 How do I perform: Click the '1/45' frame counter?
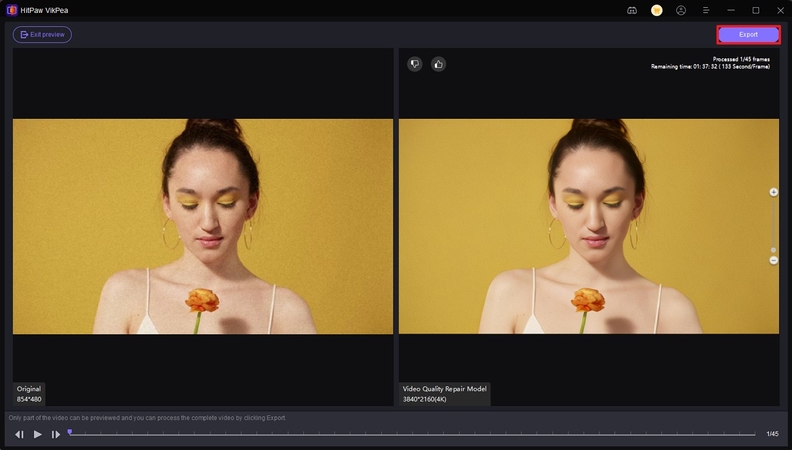[772, 434]
